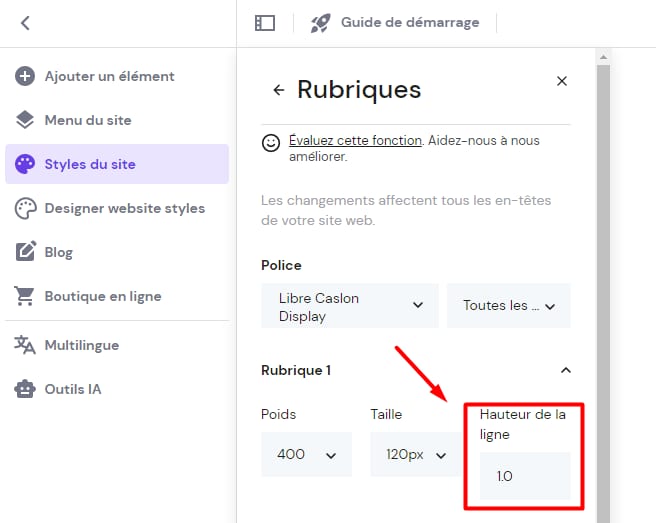
Task: Click the back chevron at top left
Action: pyautogui.click(x=26, y=23)
